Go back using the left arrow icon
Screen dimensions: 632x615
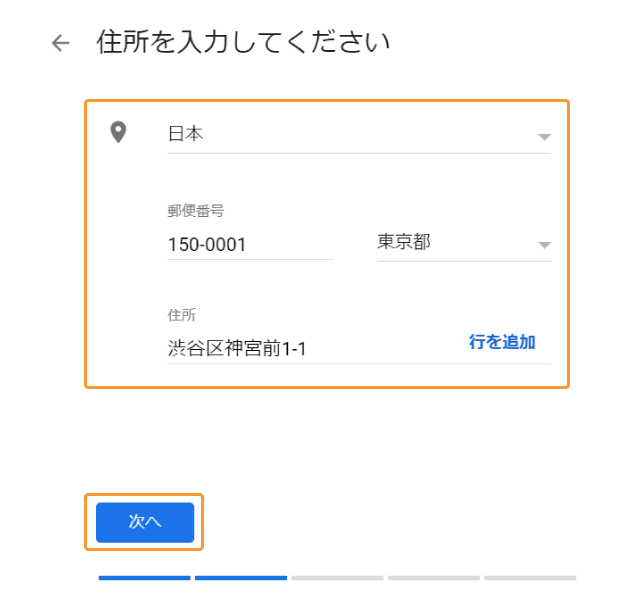tap(60, 43)
